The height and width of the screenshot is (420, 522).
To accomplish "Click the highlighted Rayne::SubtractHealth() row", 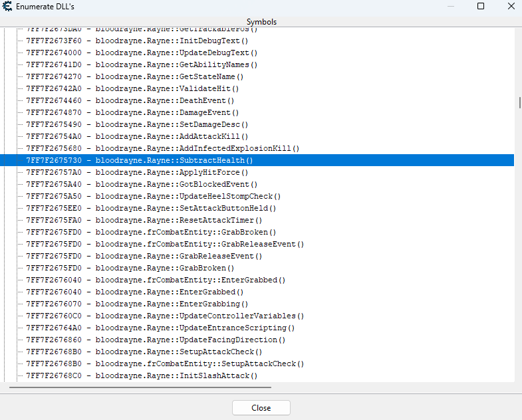I will coord(257,160).
